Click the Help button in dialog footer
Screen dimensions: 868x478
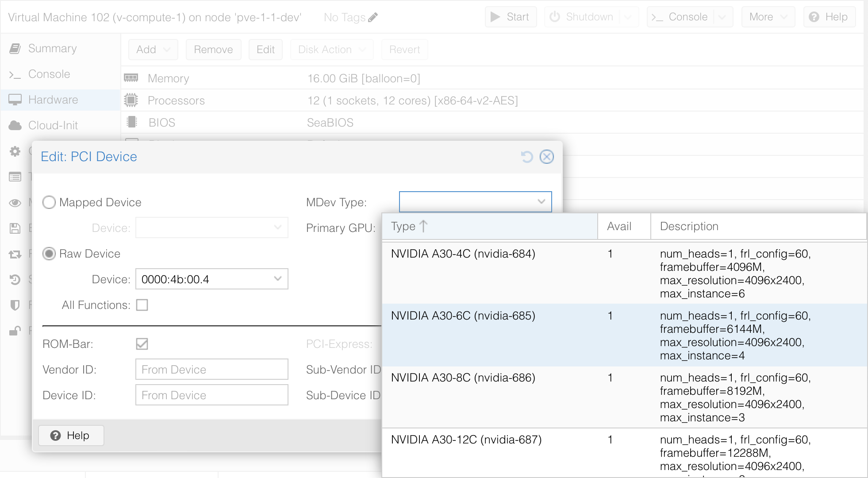(x=71, y=436)
